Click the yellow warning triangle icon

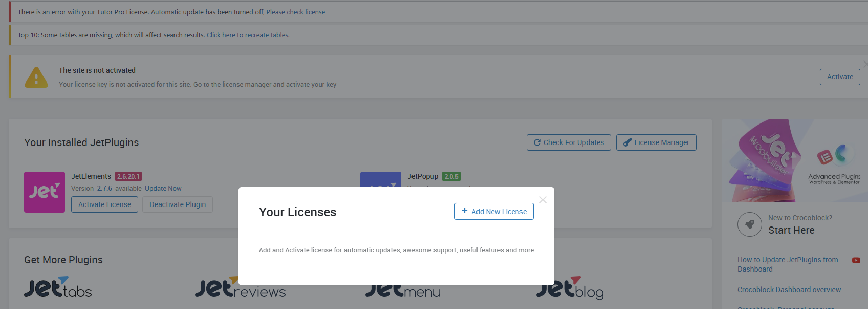(x=36, y=77)
